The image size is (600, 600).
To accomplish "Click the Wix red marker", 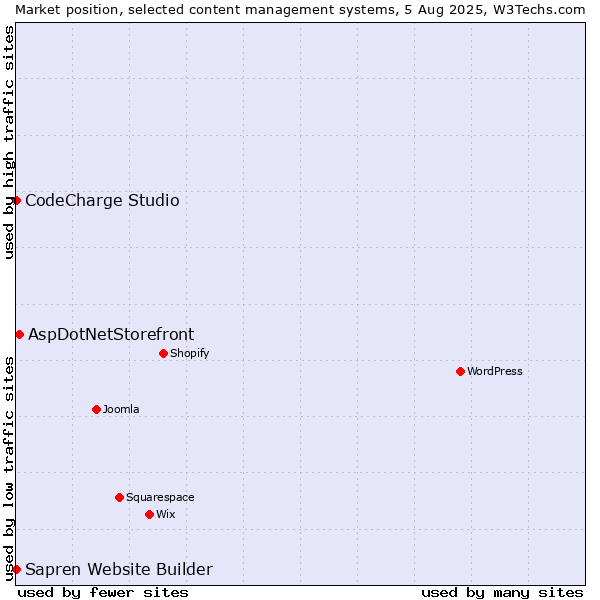I will click(x=150, y=514).
